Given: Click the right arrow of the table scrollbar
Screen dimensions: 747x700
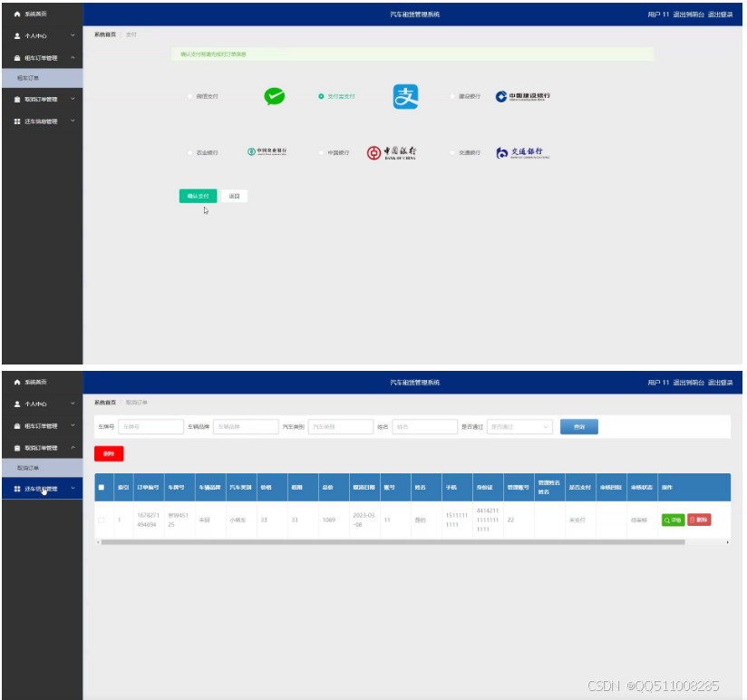Looking at the screenshot, I should [x=727, y=542].
